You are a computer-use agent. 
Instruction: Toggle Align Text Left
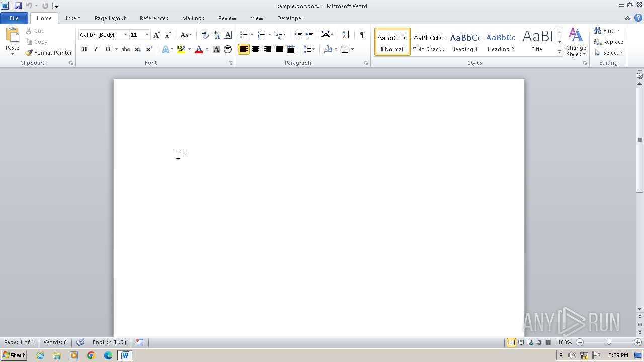(244, 49)
